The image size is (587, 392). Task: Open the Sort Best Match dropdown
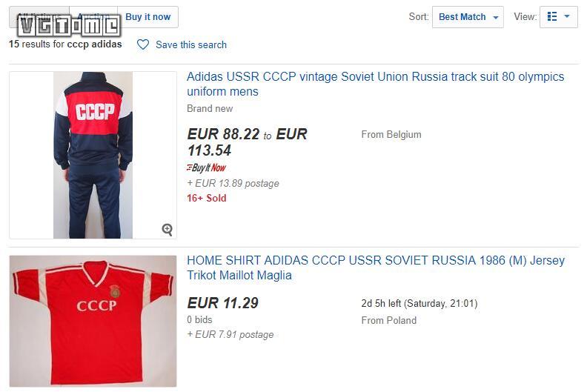[x=467, y=17]
